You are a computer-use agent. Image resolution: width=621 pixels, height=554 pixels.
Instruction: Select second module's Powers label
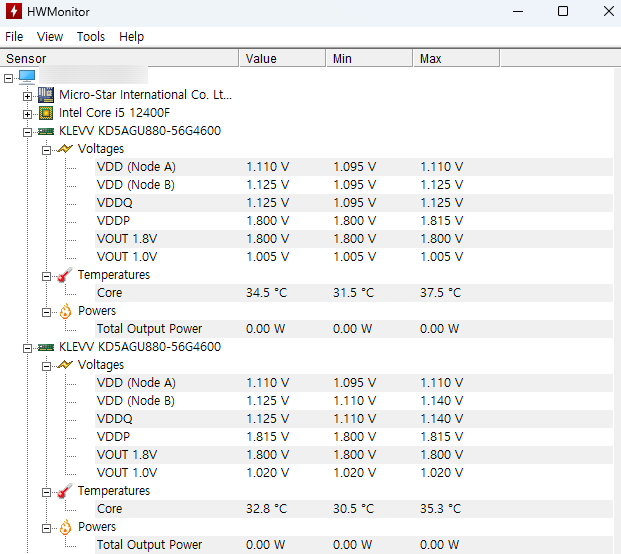click(97, 527)
